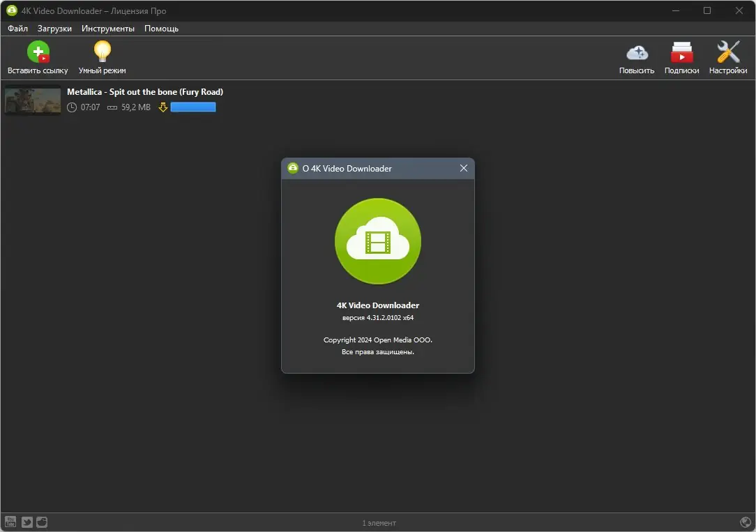Click the Reddit icon in status bar
Screen dimensions: 756x532
click(42, 522)
